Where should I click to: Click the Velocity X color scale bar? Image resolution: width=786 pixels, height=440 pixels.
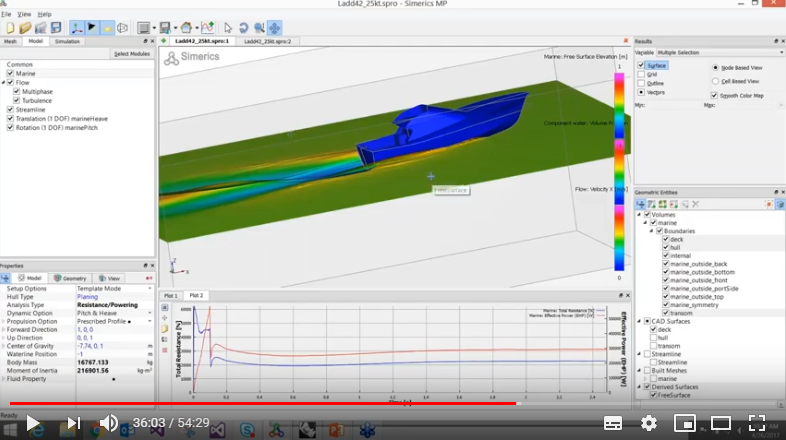pos(620,238)
